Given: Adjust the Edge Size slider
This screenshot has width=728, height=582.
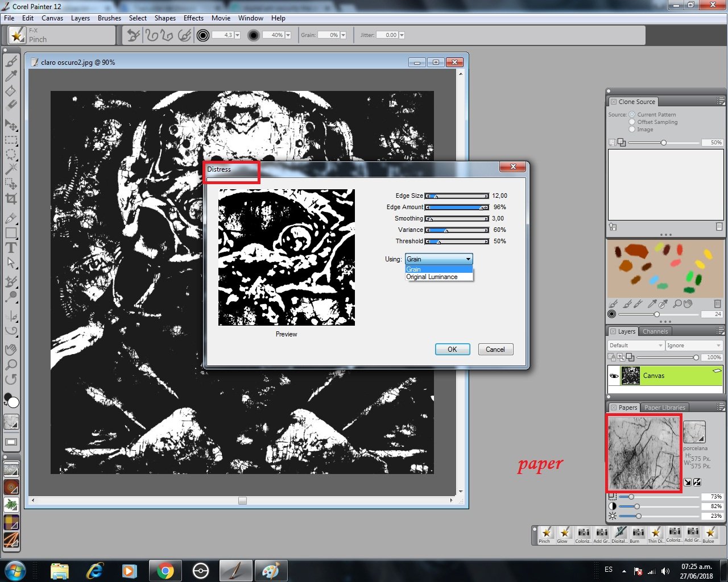Looking at the screenshot, I should (457, 196).
